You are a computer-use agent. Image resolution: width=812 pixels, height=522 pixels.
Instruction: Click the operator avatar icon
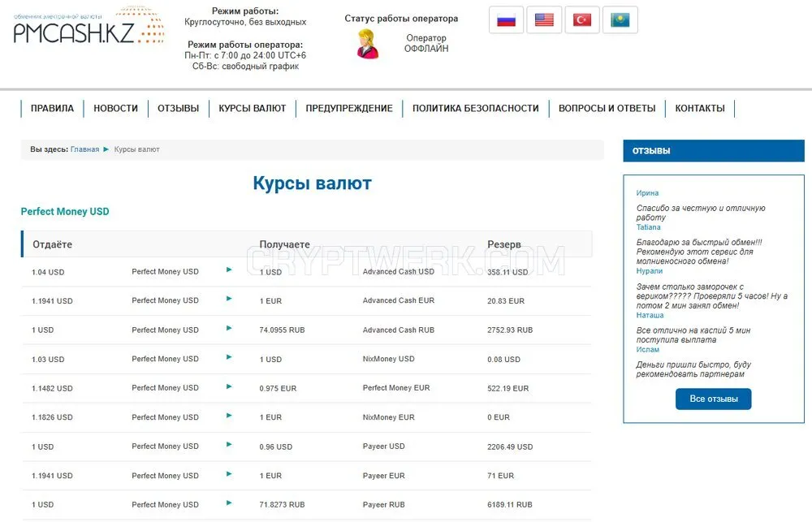pos(367,44)
